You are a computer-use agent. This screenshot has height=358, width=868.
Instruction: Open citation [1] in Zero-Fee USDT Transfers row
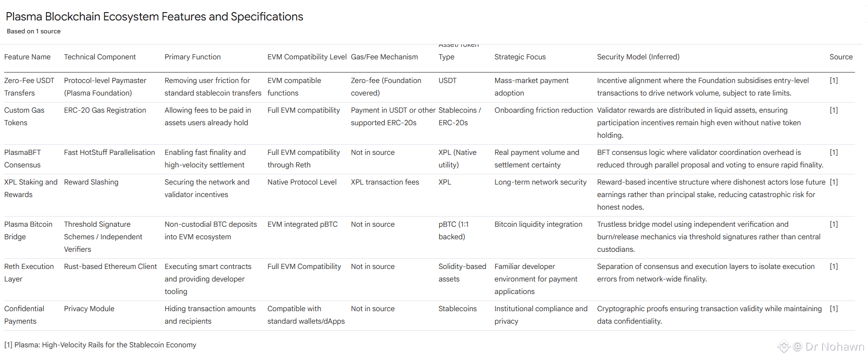834,80
